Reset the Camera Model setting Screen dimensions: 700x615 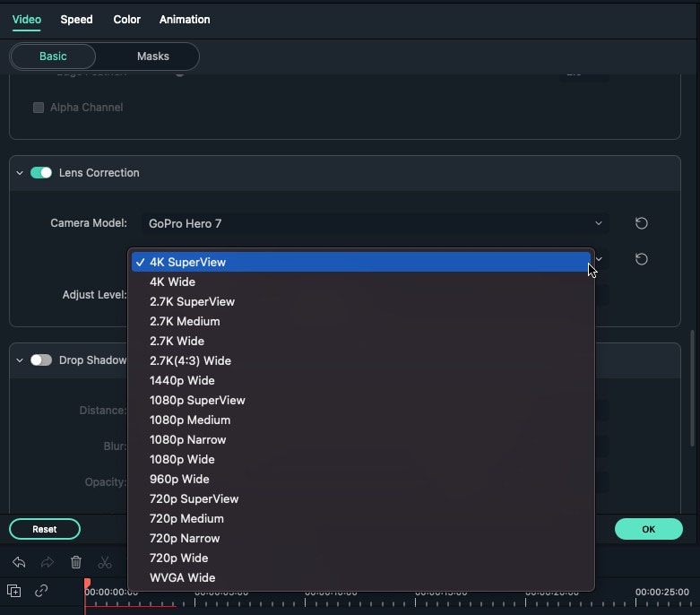click(x=641, y=223)
